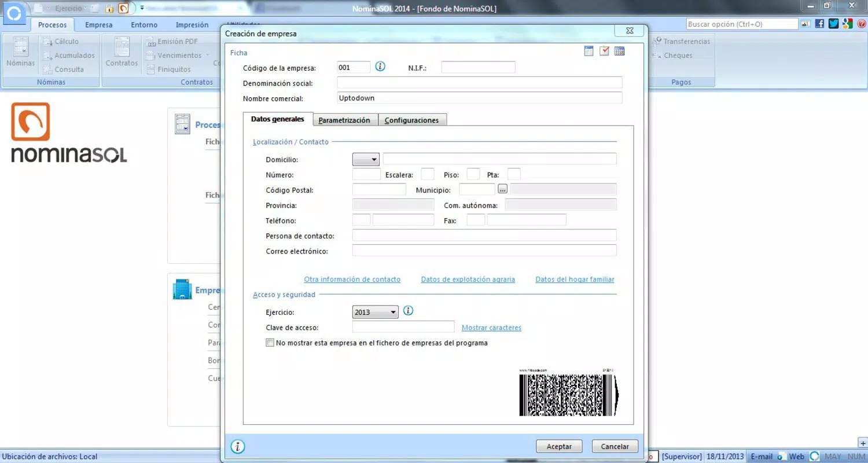Toggle No mostrar esta empresa checkbox
Image resolution: width=868 pixels, height=463 pixels.
[x=270, y=343]
